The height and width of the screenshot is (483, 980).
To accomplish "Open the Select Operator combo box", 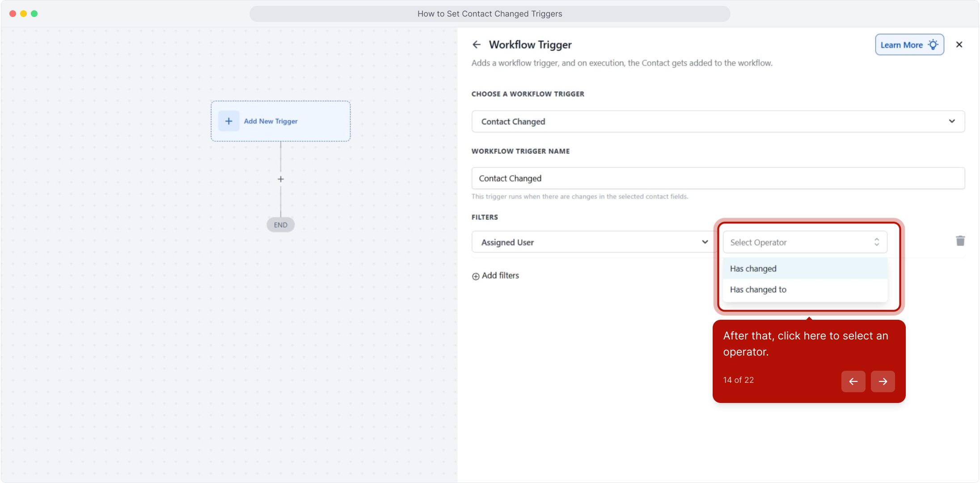I will click(x=804, y=242).
